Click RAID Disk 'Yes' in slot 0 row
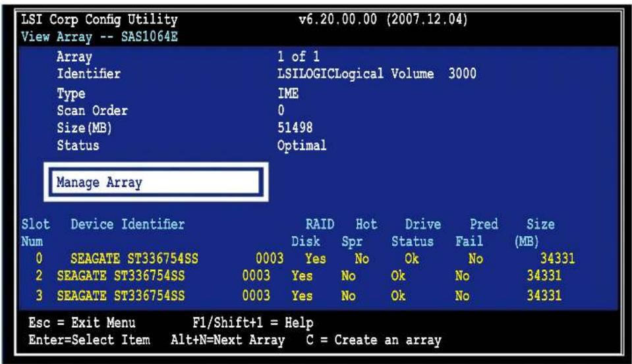The width and height of the screenshot is (632, 364). [x=315, y=259]
